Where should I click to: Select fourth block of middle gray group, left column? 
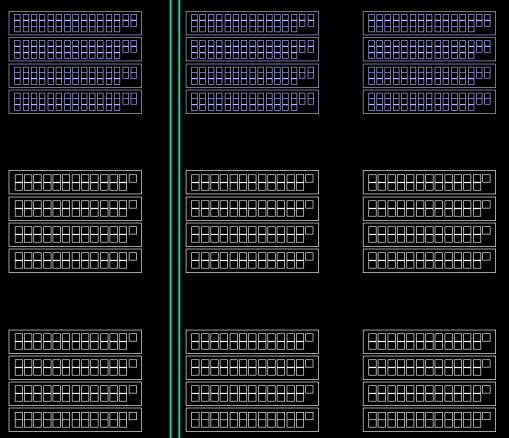pos(75,261)
